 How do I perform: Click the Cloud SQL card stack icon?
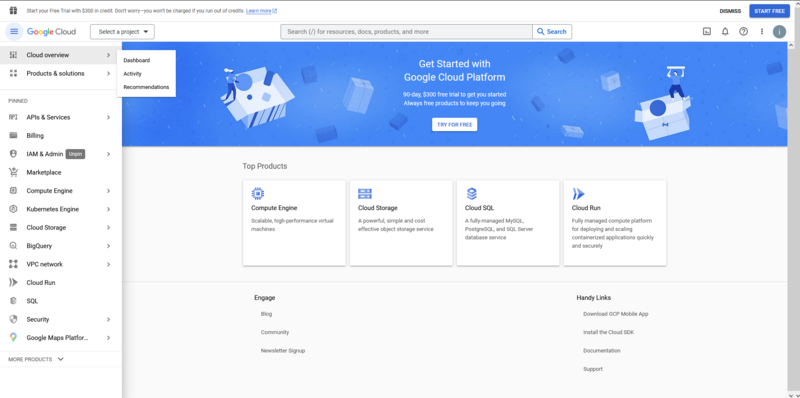[471, 194]
